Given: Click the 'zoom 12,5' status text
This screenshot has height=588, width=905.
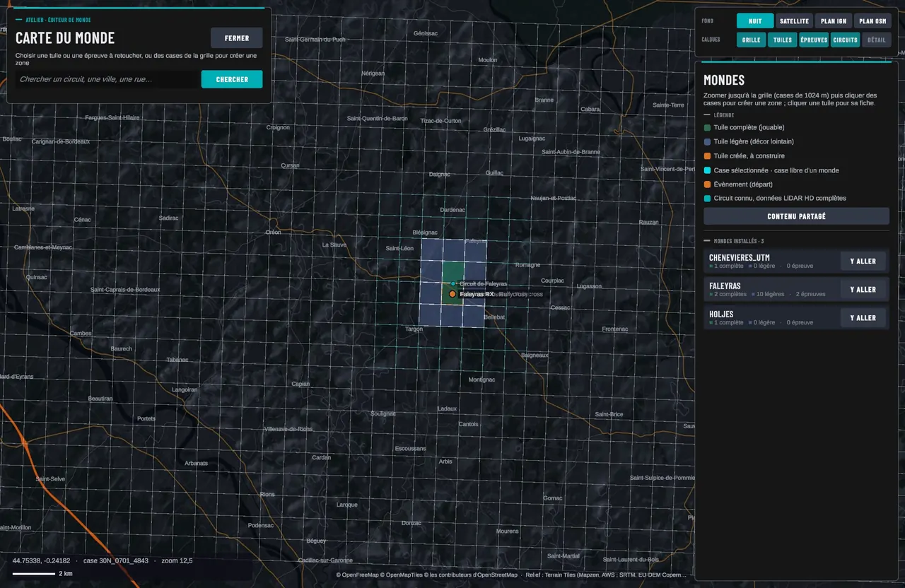Looking at the screenshot, I should (177, 561).
